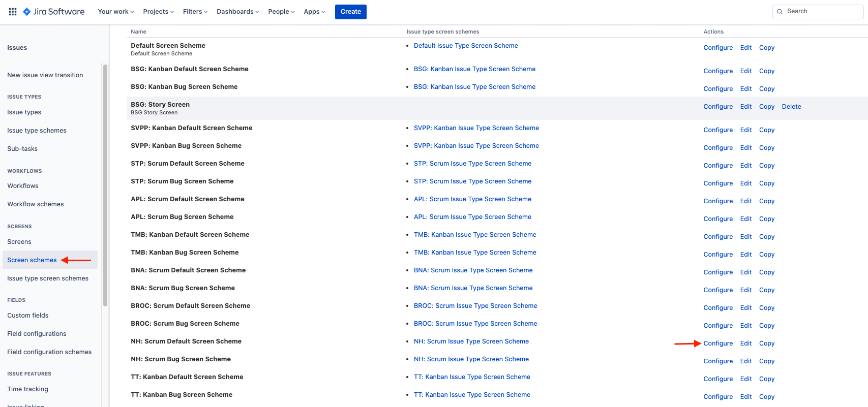Edit TMB: Kanban Bug Screen Scheme
Viewport: 868px width, 407px height.
click(x=746, y=255)
